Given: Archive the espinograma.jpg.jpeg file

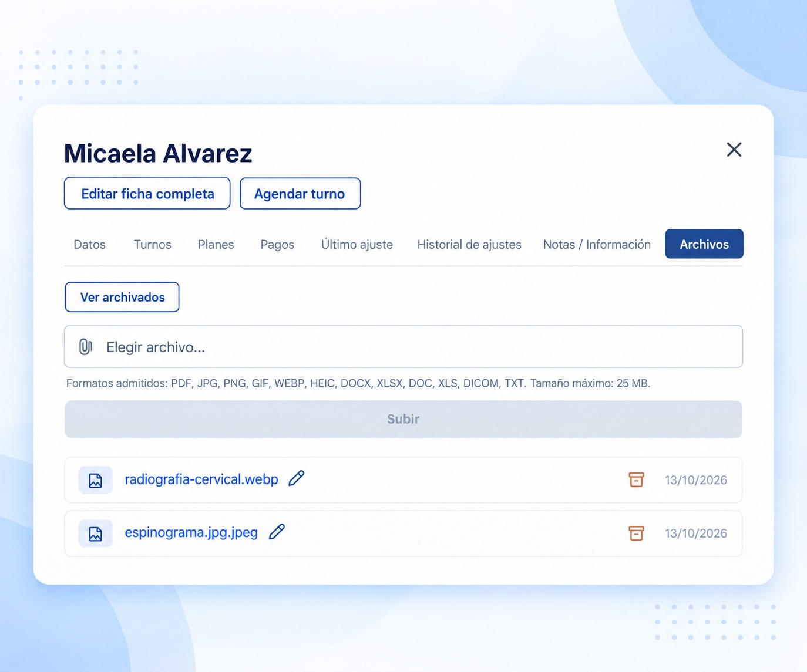Looking at the screenshot, I should tap(636, 533).
